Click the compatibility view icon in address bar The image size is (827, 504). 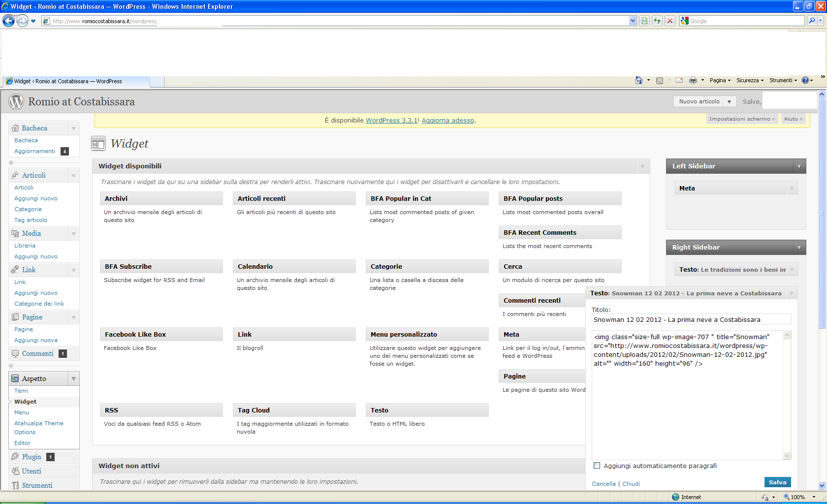coord(644,21)
